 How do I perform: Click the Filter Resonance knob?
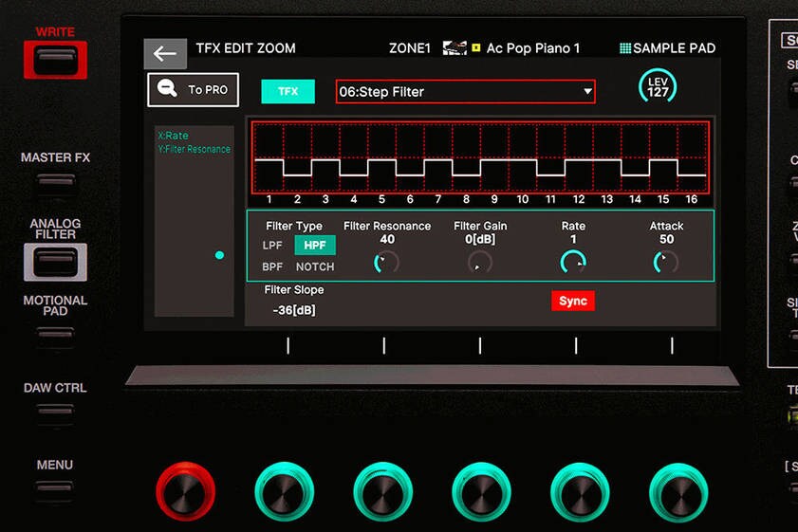click(x=386, y=263)
